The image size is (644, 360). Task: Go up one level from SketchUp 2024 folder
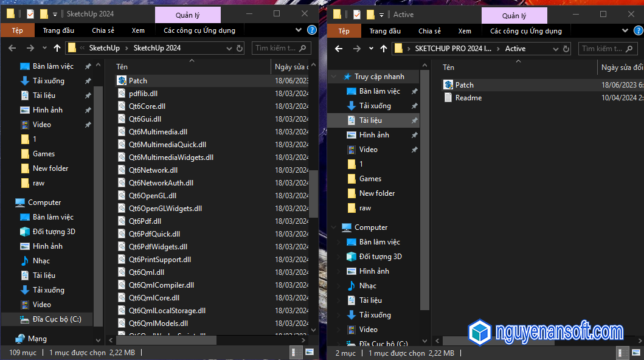[x=57, y=48]
